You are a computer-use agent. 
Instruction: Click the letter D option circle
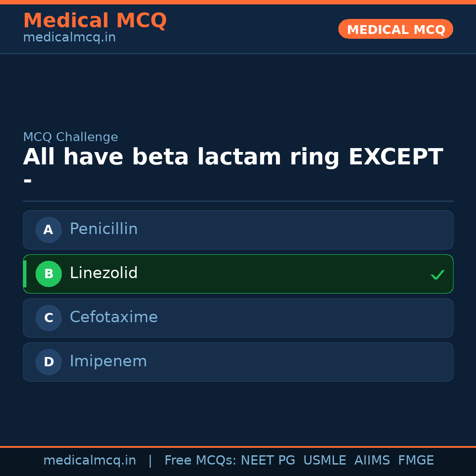pos(48,362)
